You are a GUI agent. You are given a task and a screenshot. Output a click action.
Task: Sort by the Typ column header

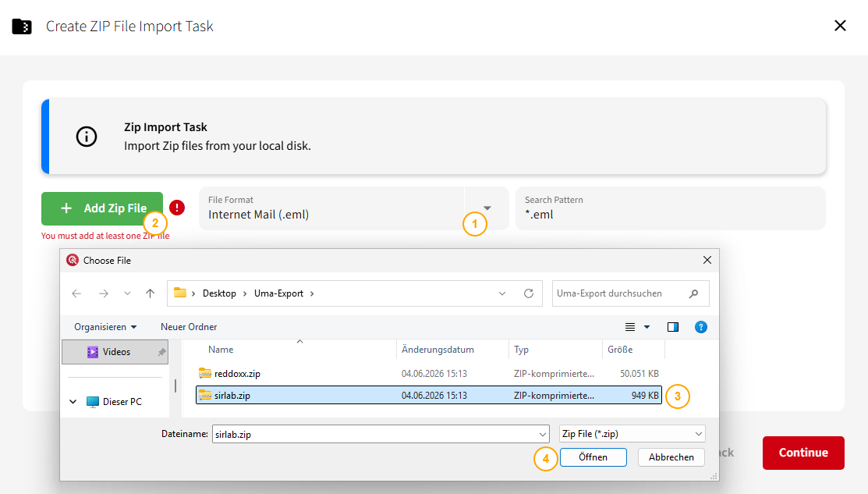tap(521, 350)
